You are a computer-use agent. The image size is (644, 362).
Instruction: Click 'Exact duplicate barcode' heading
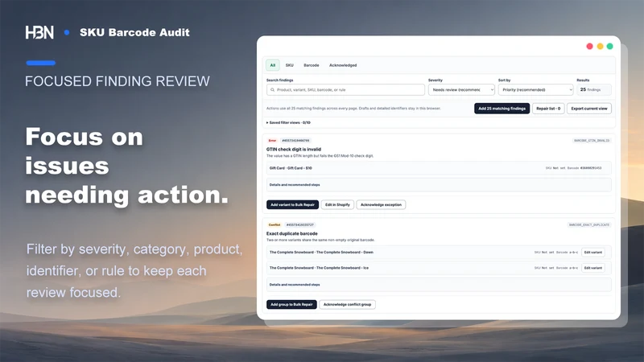tap(291, 233)
